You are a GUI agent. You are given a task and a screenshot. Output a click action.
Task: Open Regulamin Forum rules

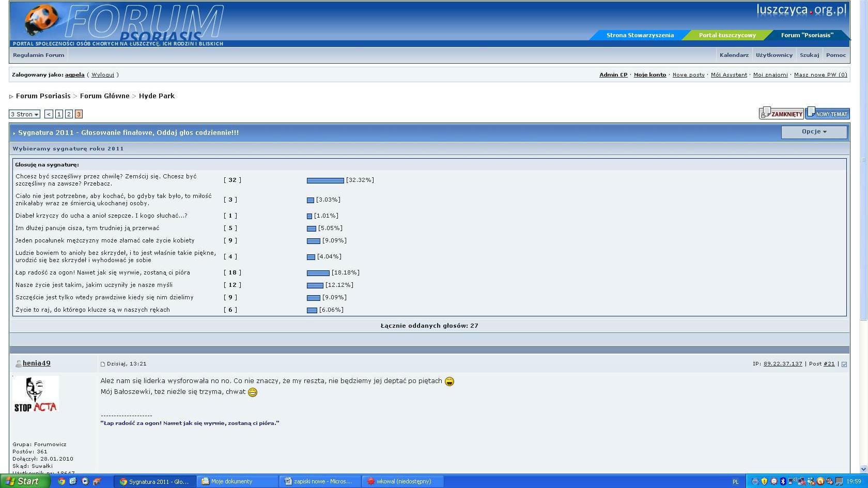pos(39,55)
